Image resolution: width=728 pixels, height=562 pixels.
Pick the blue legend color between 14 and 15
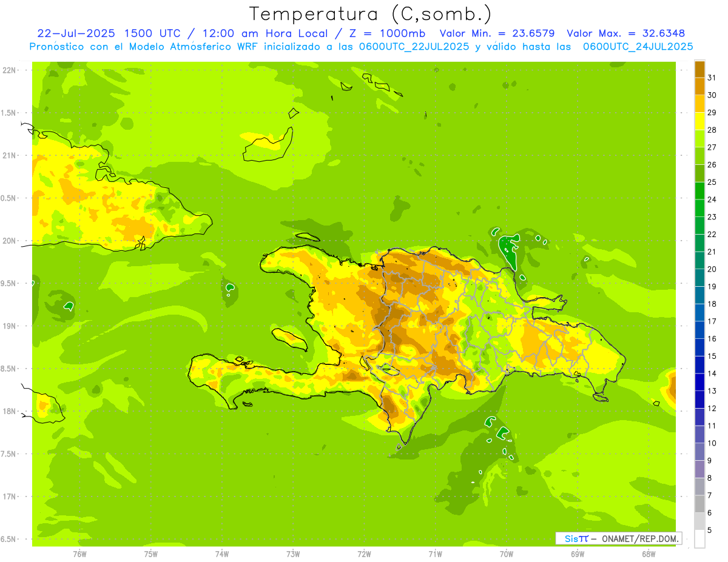(699, 365)
